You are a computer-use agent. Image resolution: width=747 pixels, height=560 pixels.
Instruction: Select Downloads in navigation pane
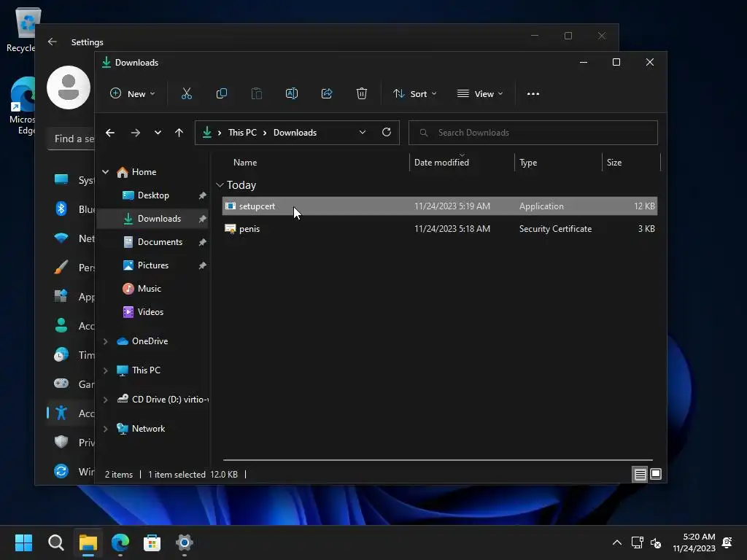[152, 219]
